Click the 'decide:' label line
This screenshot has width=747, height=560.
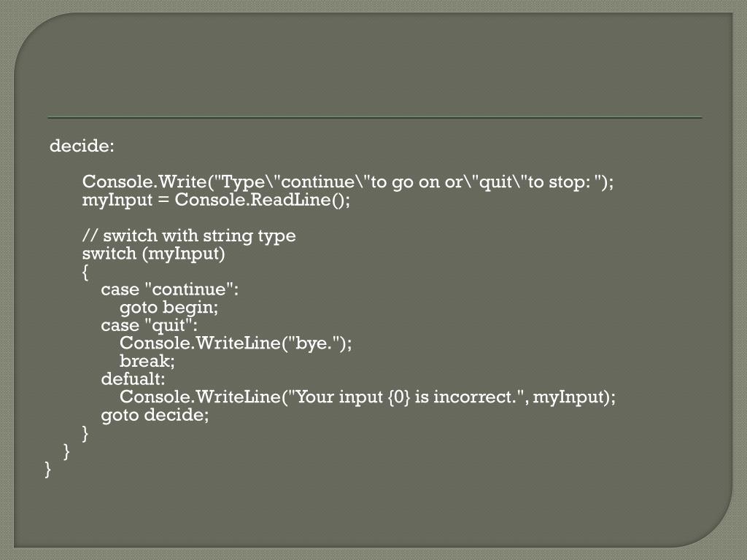[82, 145]
